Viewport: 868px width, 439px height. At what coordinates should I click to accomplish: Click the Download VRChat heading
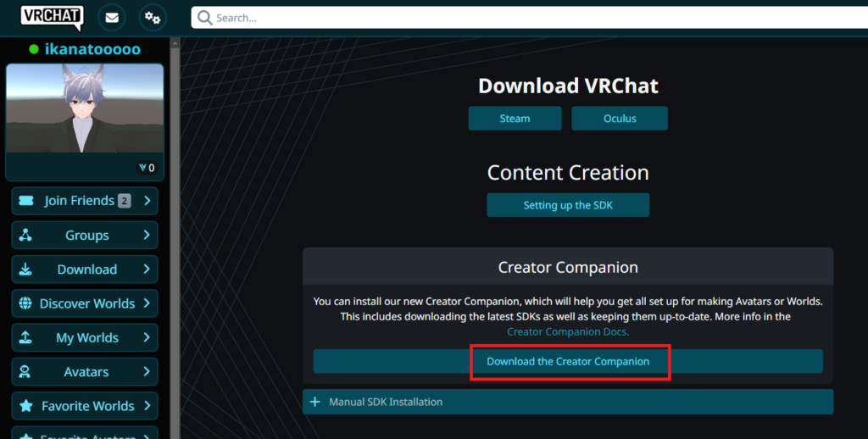pyautogui.click(x=568, y=86)
